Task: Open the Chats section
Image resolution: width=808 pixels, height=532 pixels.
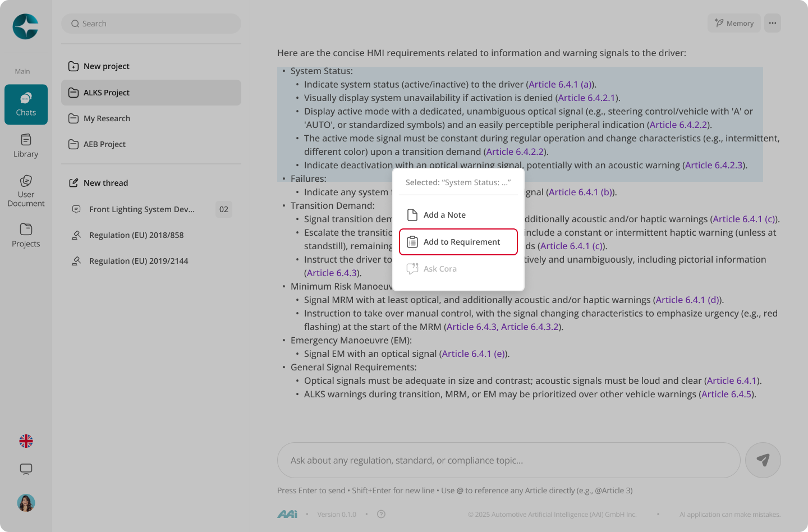Action: tap(26, 104)
